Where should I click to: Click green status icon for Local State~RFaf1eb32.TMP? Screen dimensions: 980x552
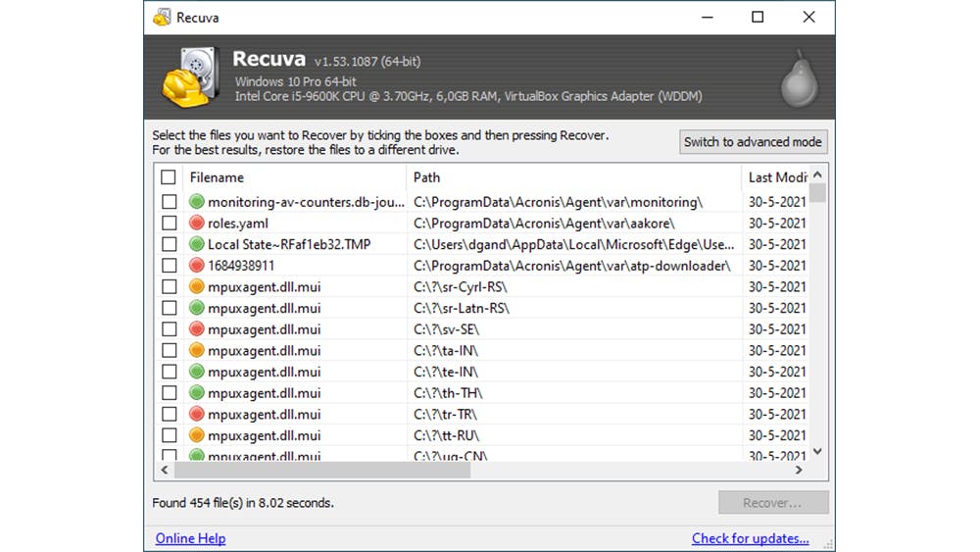click(x=196, y=244)
